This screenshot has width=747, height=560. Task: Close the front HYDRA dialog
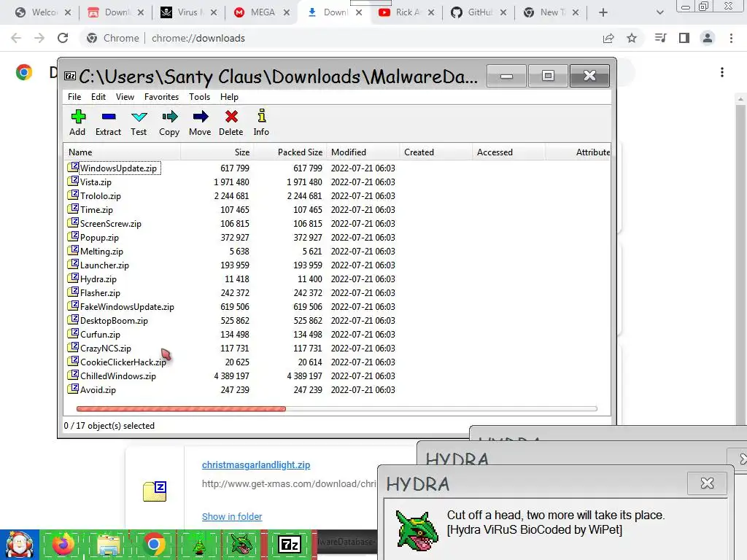point(707,483)
